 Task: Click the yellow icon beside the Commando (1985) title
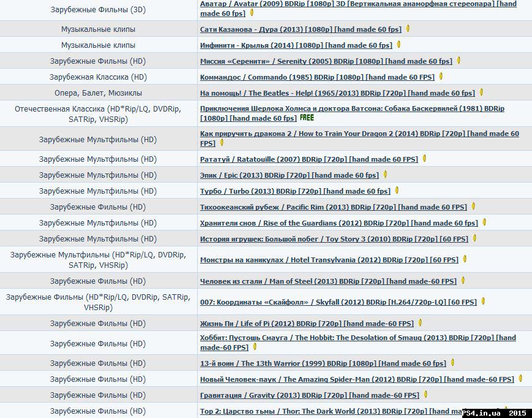(x=441, y=77)
